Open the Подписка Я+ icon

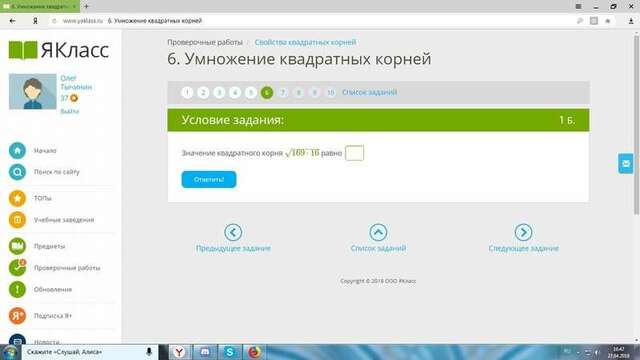coord(17,316)
